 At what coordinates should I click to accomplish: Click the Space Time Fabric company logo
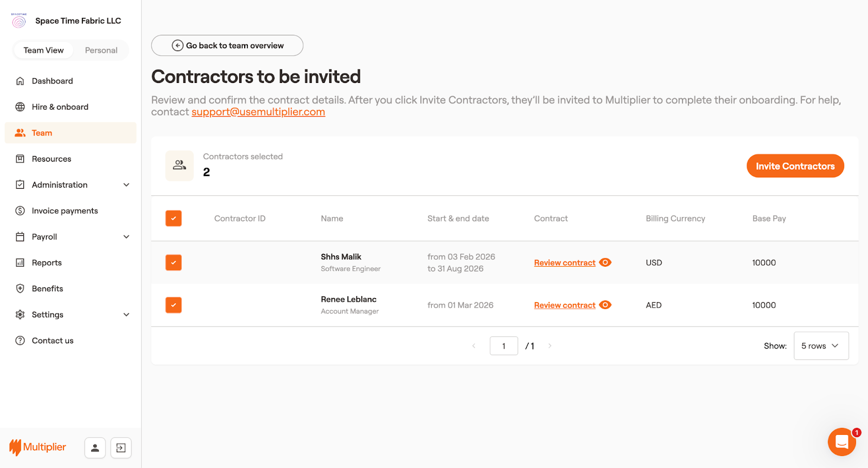pyautogui.click(x=19, y=21)
